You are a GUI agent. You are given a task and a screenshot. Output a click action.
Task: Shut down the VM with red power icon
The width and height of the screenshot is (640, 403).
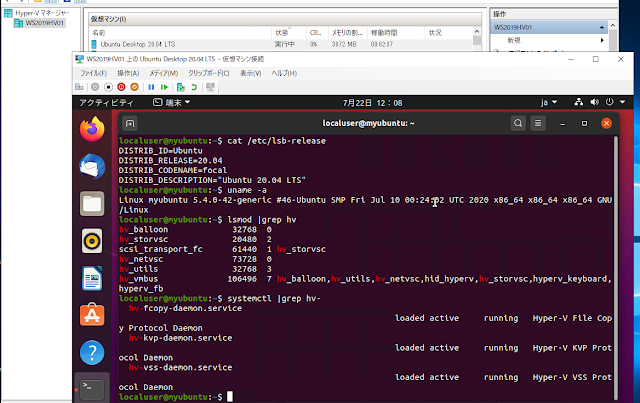coord(121,87)
